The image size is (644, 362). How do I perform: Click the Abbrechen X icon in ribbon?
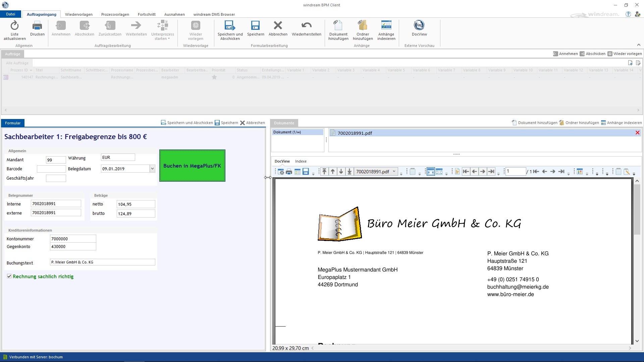[278, 25]
